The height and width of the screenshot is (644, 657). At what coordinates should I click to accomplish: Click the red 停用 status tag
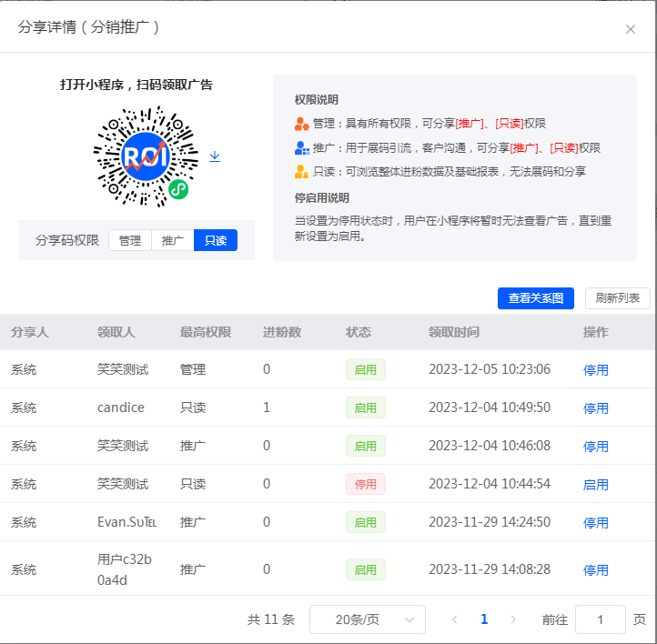coord(366,485)
